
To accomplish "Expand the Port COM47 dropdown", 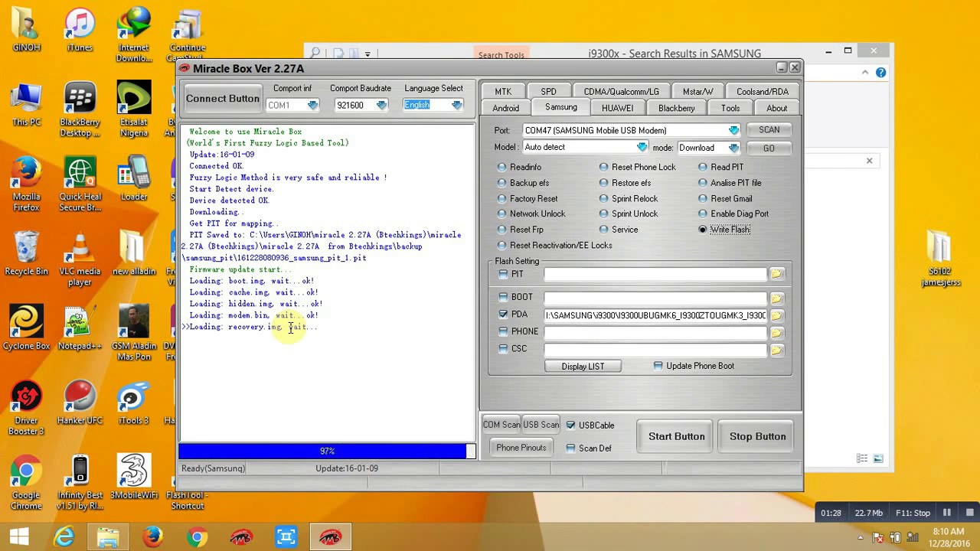I will (733, 130).
